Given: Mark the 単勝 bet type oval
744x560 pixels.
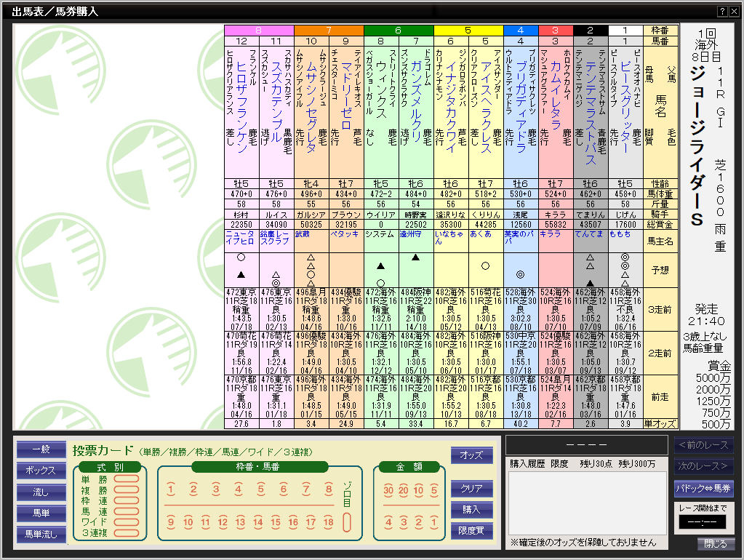Looking at the screenshot, I should (x=127, y=479).
